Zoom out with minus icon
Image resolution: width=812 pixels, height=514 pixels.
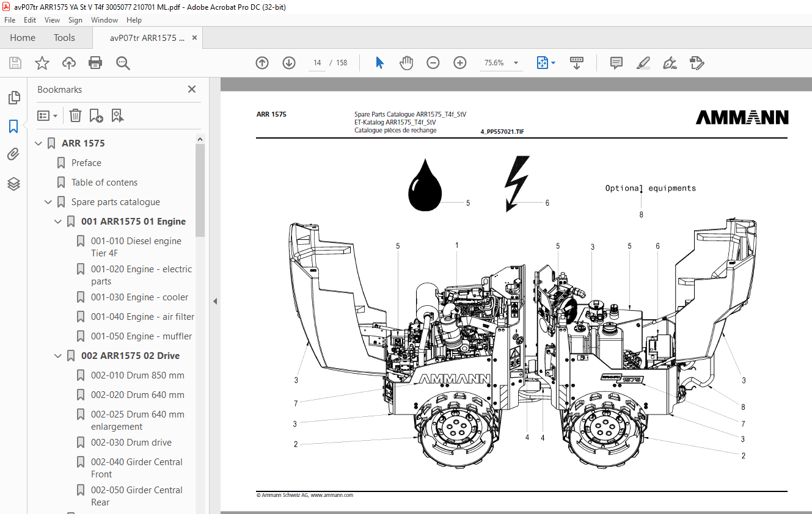[x=433, y=63]
